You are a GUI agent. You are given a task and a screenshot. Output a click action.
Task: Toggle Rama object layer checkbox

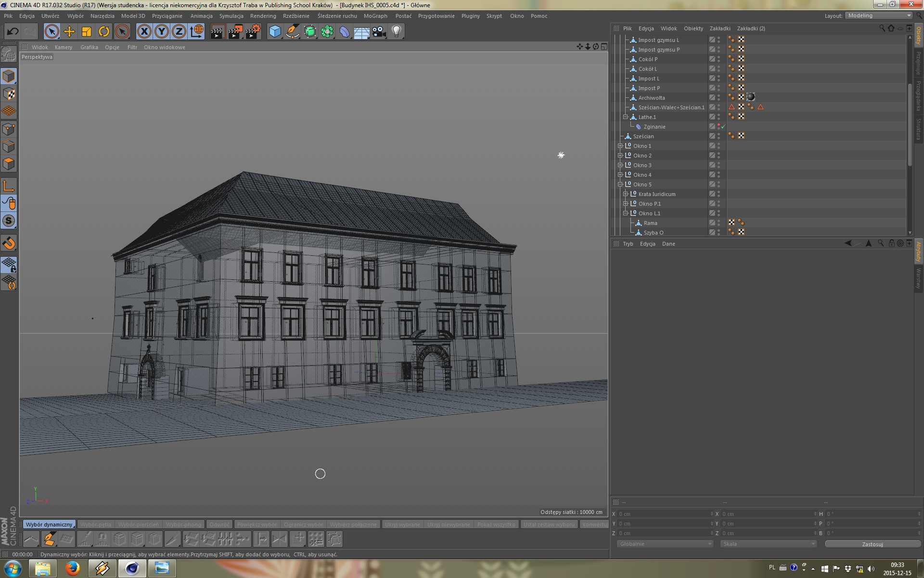(712, 223)
